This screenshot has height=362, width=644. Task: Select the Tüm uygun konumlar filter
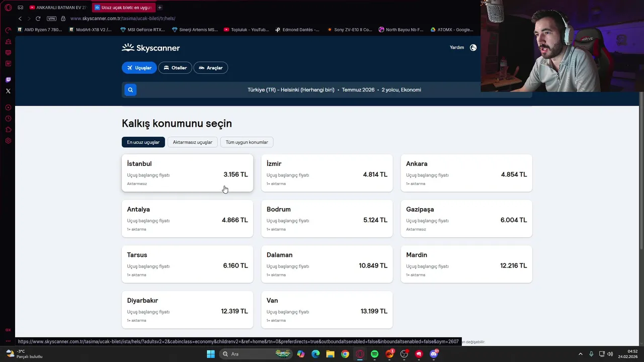pos(247,142)
